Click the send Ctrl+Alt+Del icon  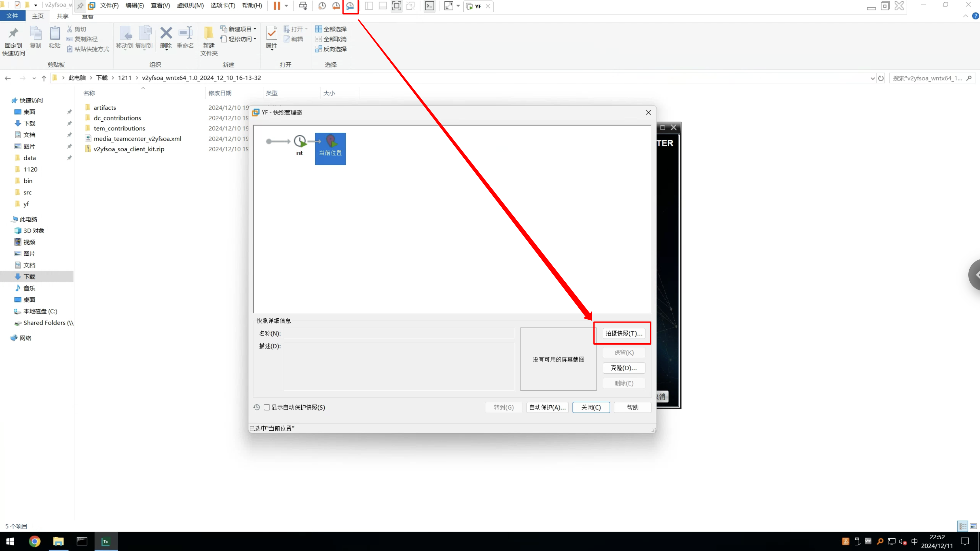[x=303, y=6]
